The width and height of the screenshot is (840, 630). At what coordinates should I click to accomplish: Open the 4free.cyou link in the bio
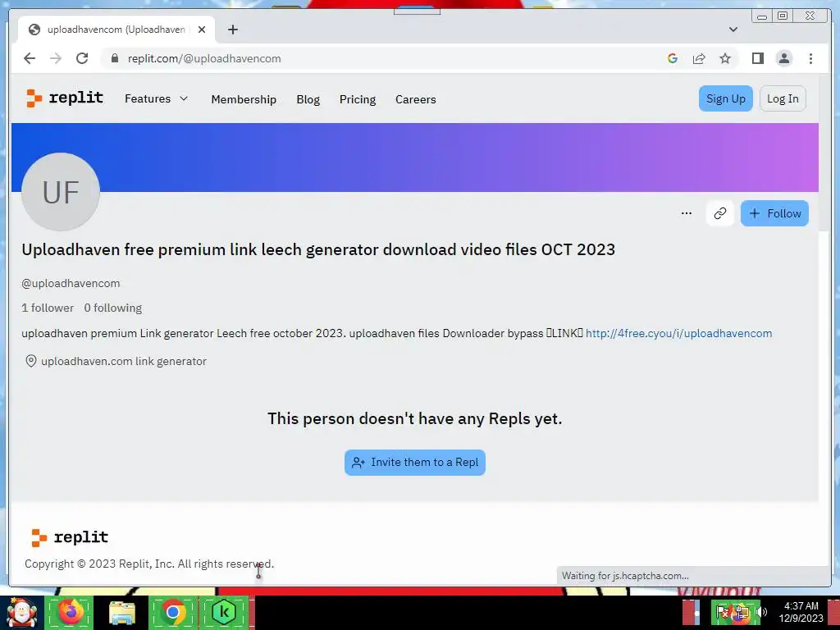coord(678,333)
